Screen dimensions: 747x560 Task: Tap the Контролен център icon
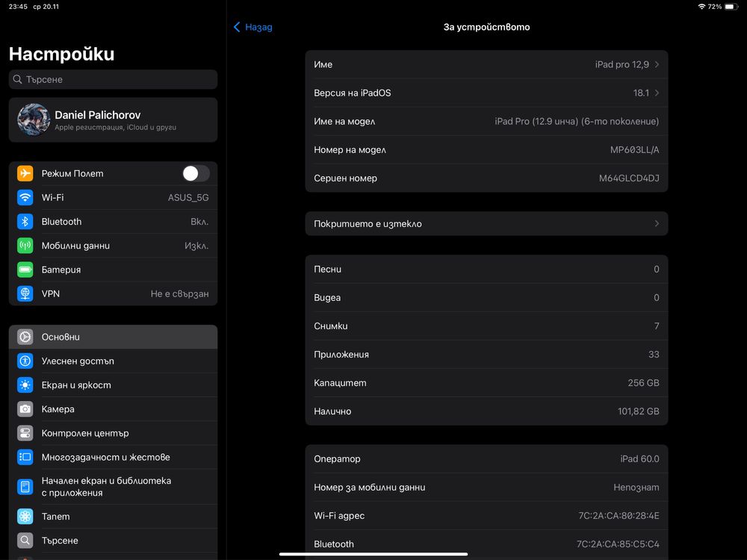point(25,433)
